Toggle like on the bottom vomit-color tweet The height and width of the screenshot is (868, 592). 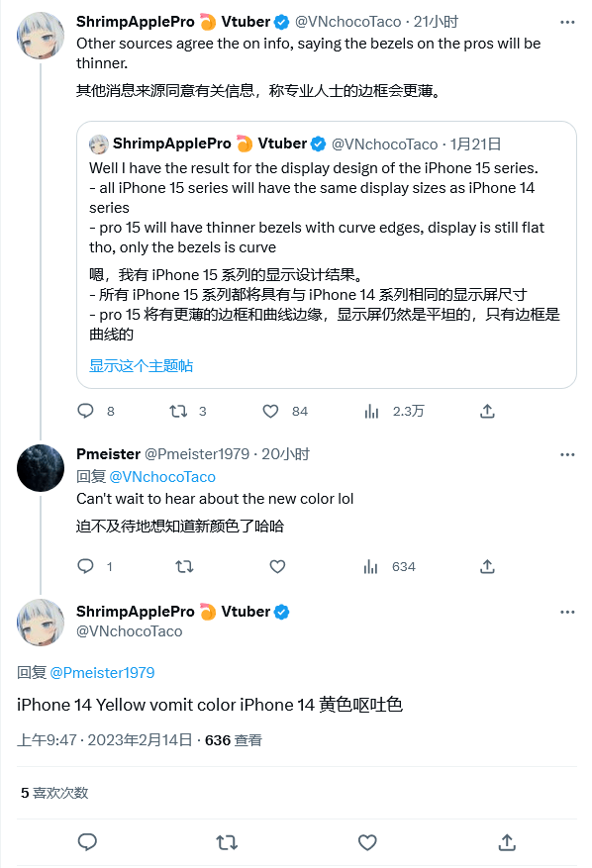click(x=366, y=842)
